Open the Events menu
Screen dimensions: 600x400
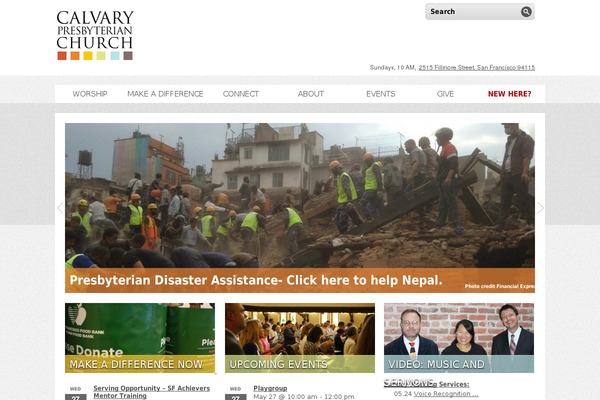[381, 94]
